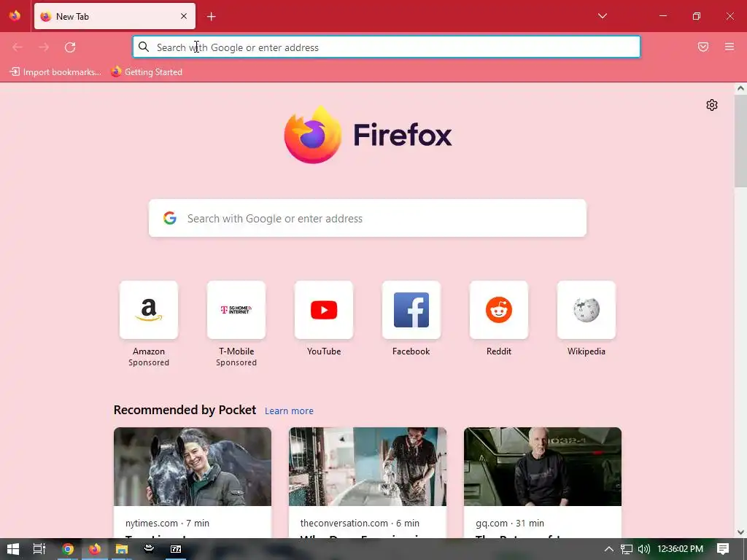
Task: Click the search magnifier in the address bar
Action: click(144, 47)
